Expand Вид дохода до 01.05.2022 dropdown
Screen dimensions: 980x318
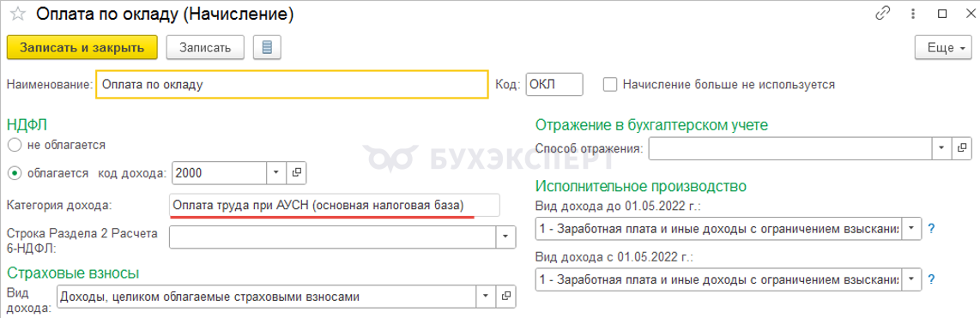912,229
